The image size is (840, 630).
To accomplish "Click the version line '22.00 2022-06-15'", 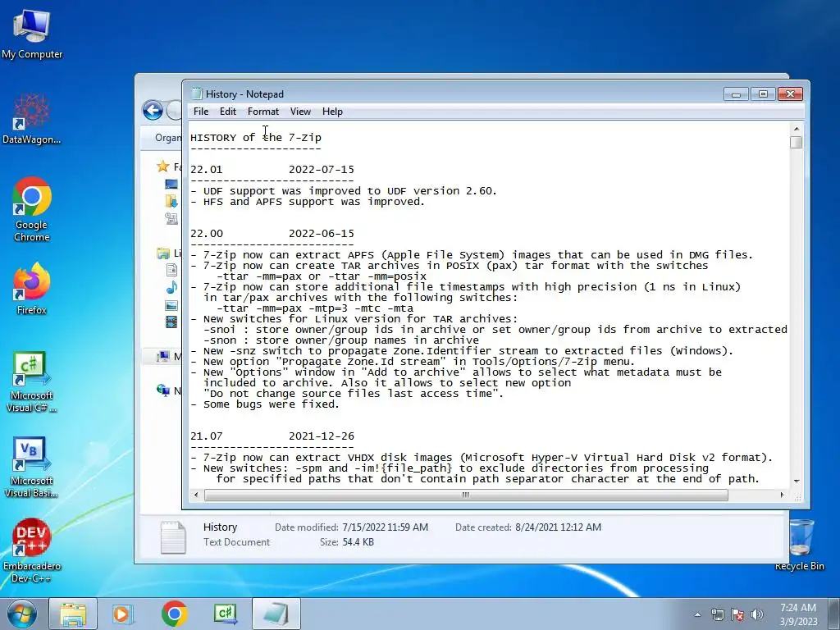I will click(272, 234).
